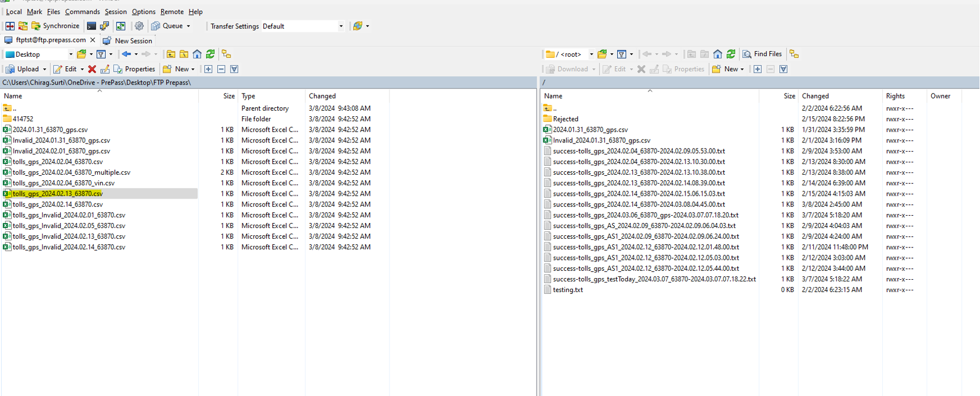980x396 pixels.
Task: Click the Synchronize button in the toolbar
Action: click(55, 26)
